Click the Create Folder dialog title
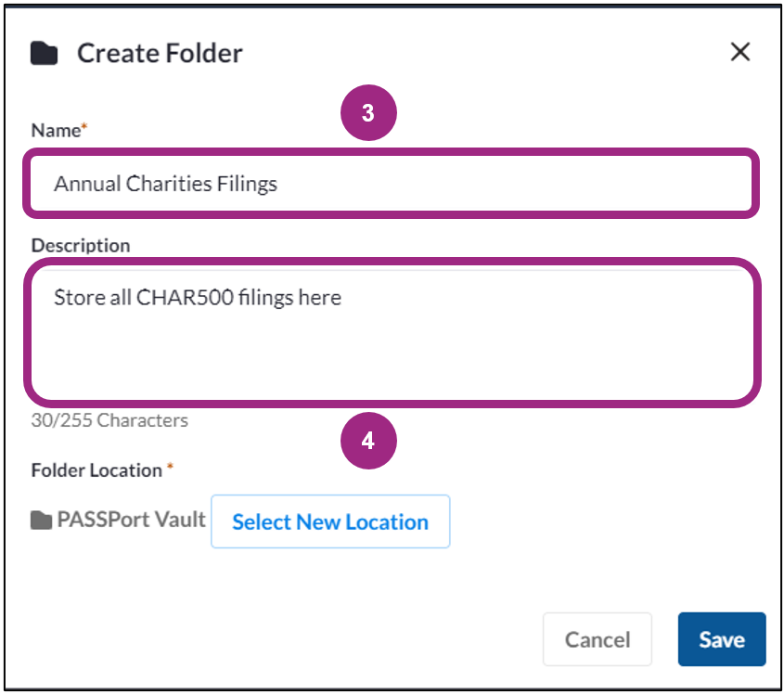Image resolution: width=784 pixels, height=694 pixels. coord(159,53)
